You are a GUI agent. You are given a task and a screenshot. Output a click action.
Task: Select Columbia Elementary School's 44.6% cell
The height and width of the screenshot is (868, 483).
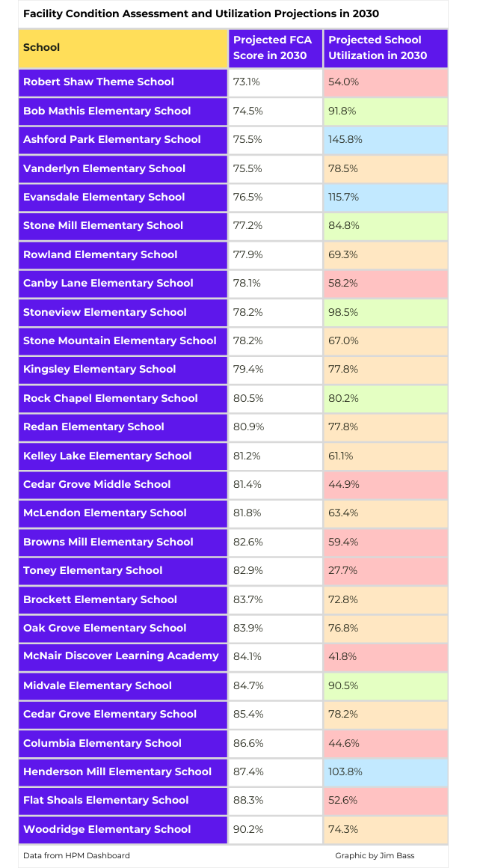coord(386,743)
